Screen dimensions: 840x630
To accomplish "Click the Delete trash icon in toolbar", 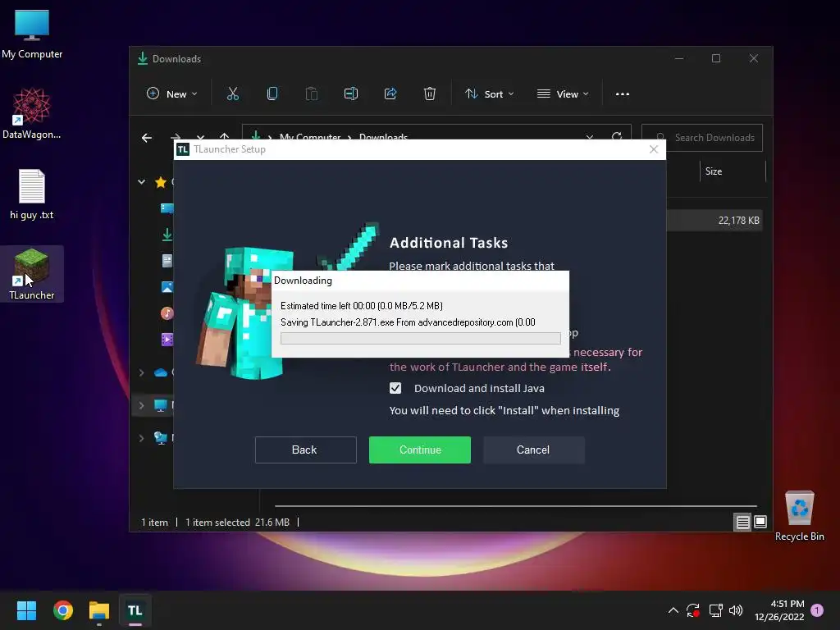I will coord(430,94).
